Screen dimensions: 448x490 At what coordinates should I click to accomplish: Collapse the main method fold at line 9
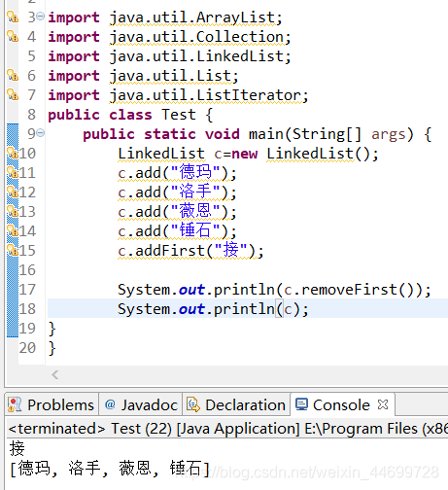[41, 132]
